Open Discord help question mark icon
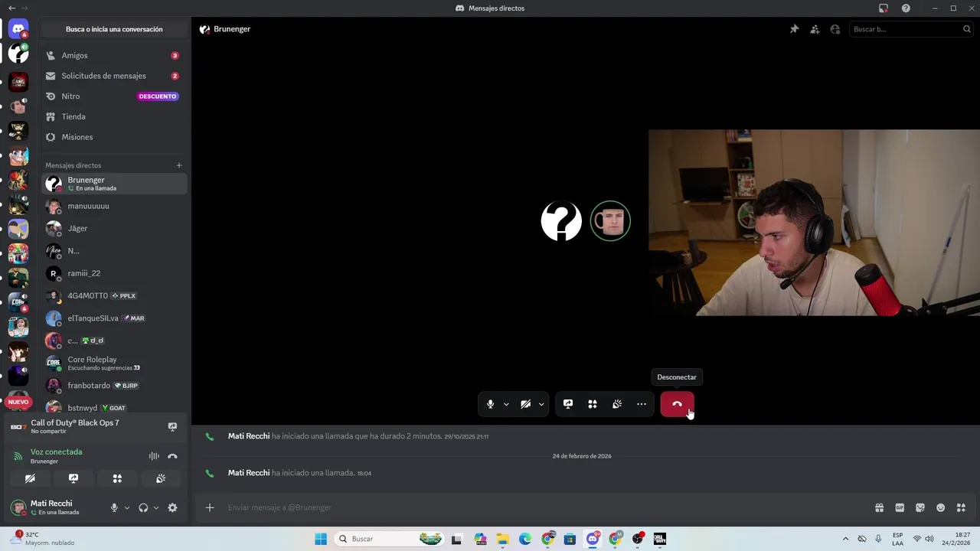The width and height of the screenshot is (980, 551). 906,8
